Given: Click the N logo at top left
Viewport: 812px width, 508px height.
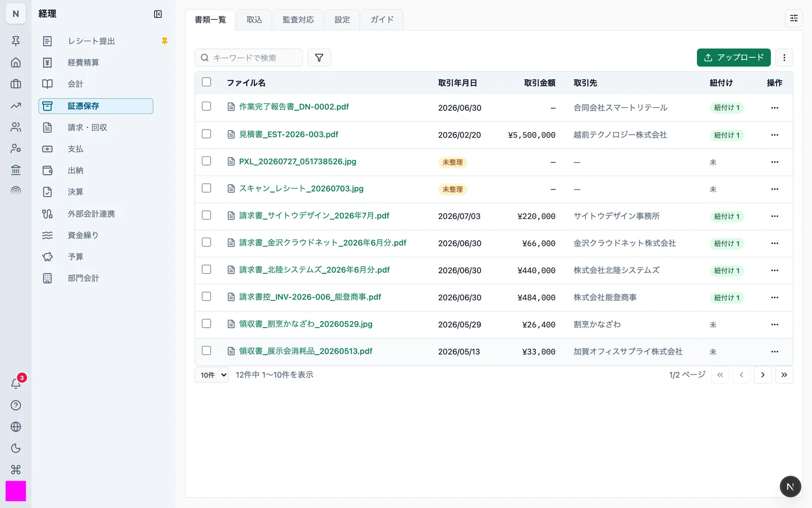Looking at the screenshot, I should click(16, 14).
